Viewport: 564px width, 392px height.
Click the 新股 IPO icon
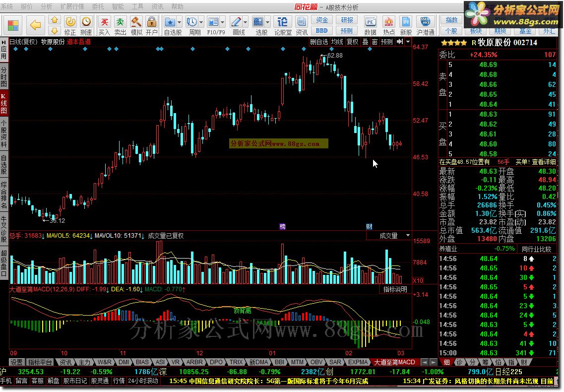click(406, 22)
